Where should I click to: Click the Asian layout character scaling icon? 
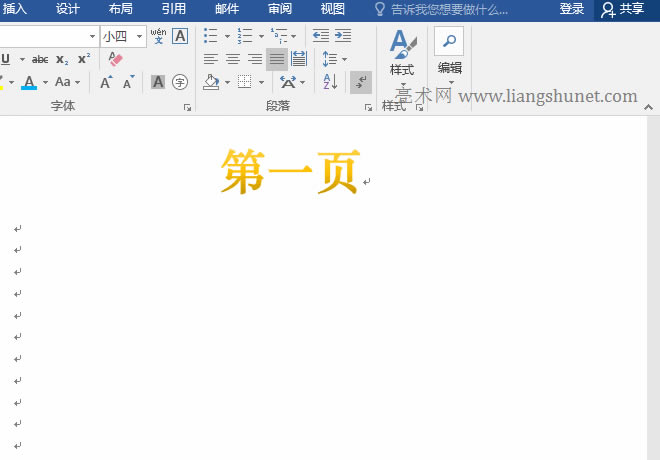[288, 82]
